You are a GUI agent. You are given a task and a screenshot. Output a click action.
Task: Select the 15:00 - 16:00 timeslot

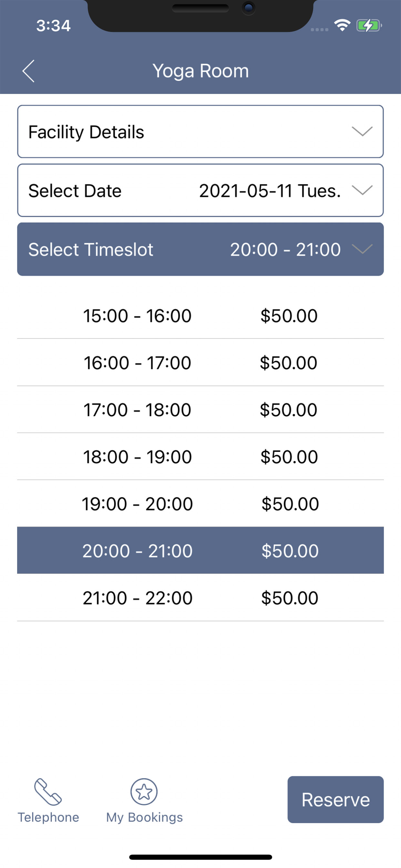tap(200, 315)
